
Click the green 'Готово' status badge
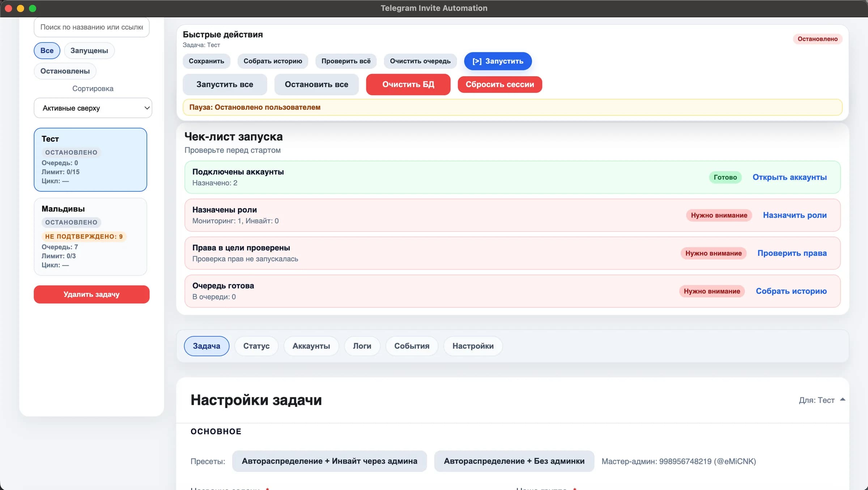725,177
